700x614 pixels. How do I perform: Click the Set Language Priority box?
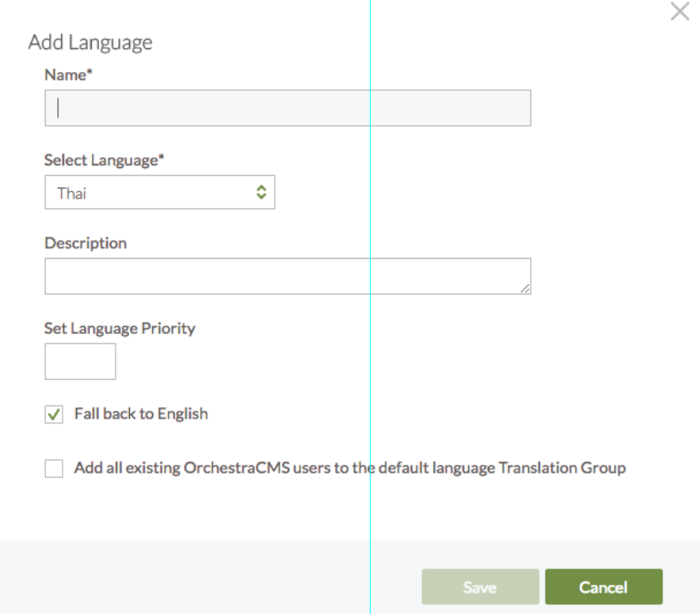coord(80,362)
